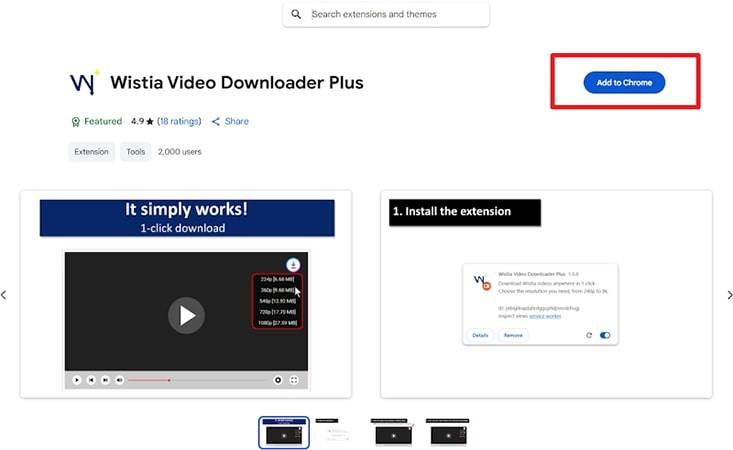Select the fourth screenshot thumbnail
Viewport: 733px width, 450px height.
coord(448,433)
